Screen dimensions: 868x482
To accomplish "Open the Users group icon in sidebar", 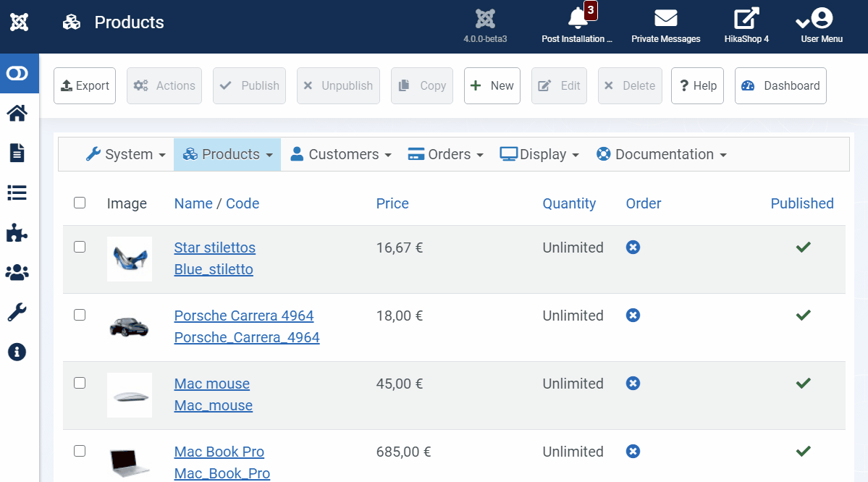I will (x=17, y=272).
